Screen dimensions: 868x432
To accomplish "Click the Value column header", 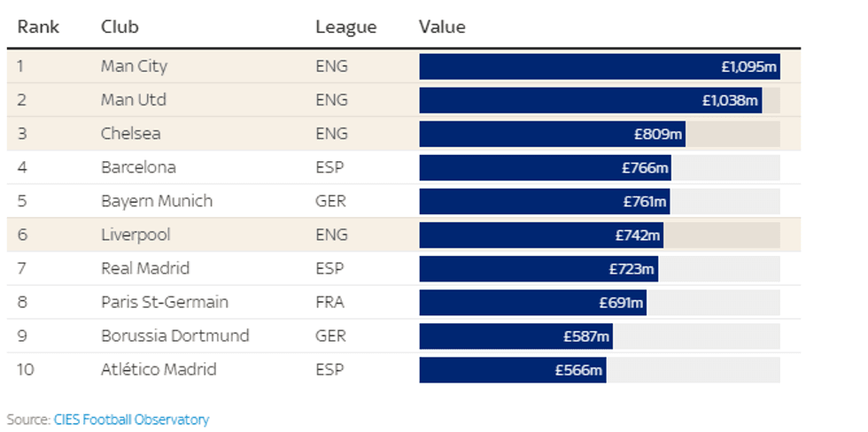I will point(442,27).
